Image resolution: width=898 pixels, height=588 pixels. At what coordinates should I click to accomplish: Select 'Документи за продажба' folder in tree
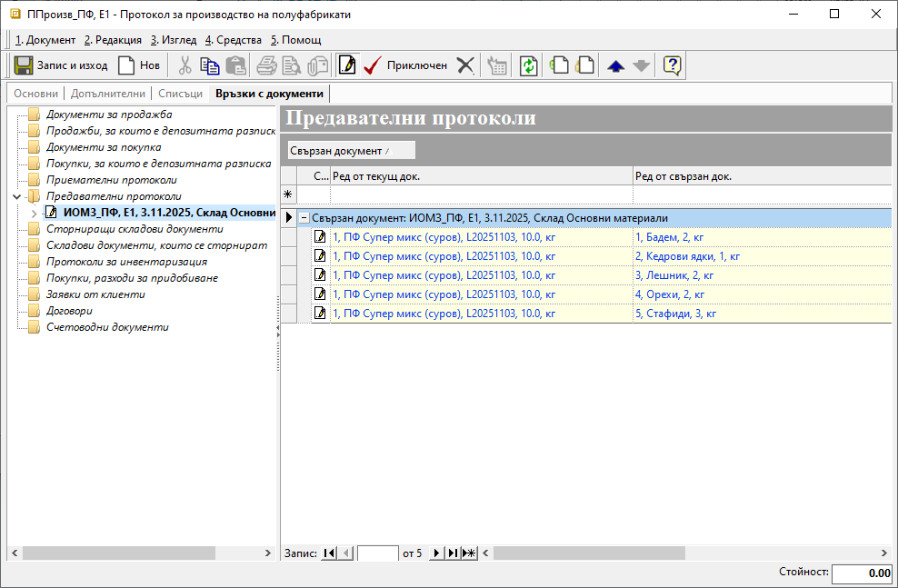click(109, 115)
